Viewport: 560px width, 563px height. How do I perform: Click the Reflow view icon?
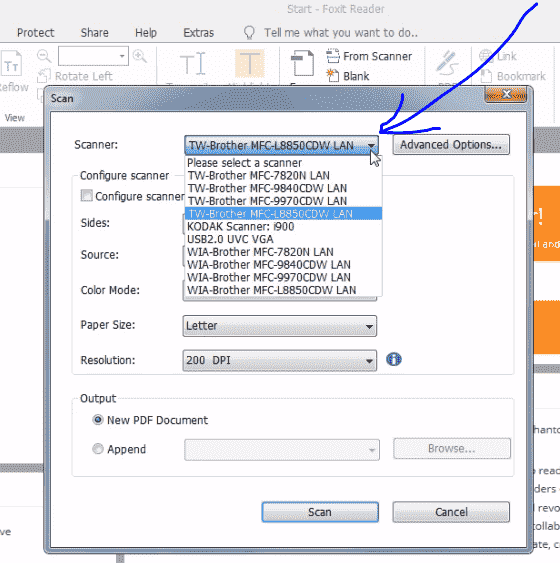[11, 64]
